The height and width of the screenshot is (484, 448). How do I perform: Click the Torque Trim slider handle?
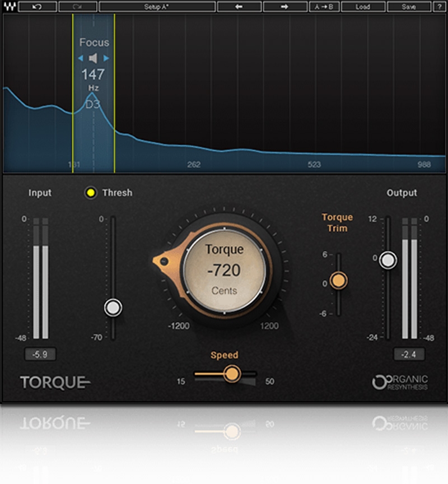[x=338, y=280]
